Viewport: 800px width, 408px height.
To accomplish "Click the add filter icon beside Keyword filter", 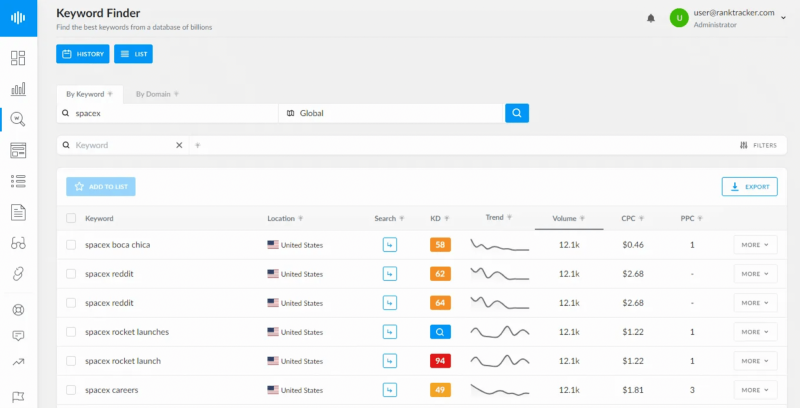I will (x=197, y=145).
